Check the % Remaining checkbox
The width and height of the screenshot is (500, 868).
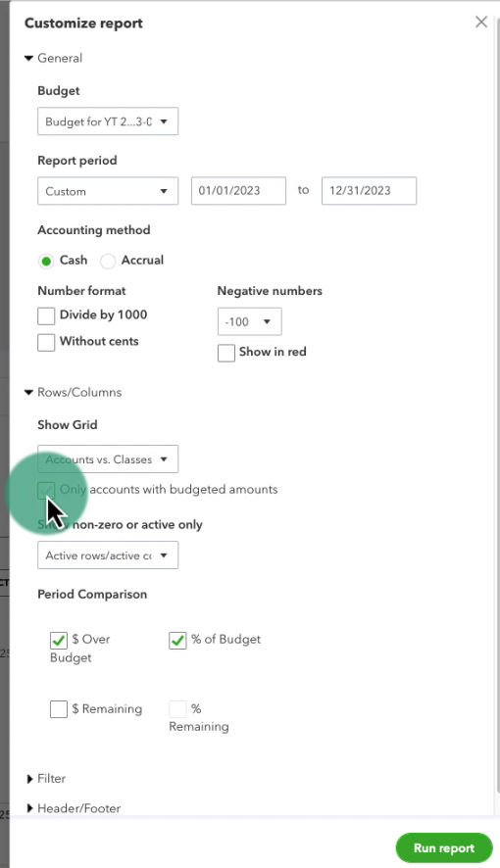coord(177,709)
